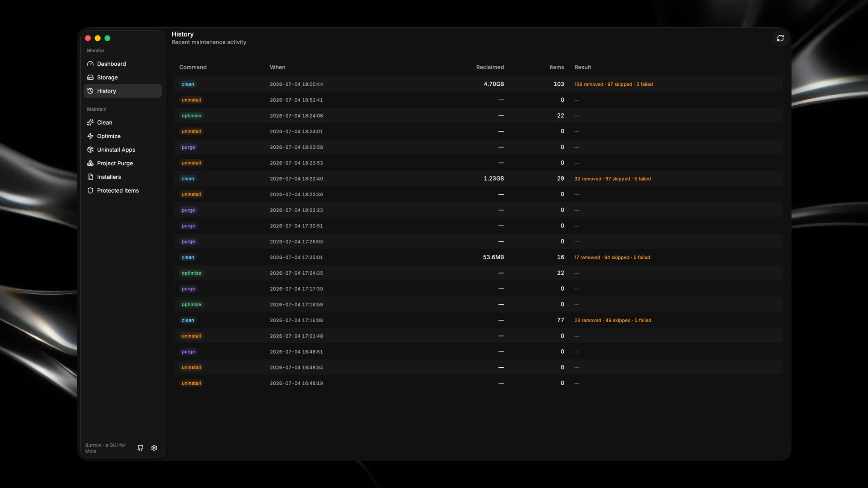
Task: Click the When column header
Action: (277, 67)
